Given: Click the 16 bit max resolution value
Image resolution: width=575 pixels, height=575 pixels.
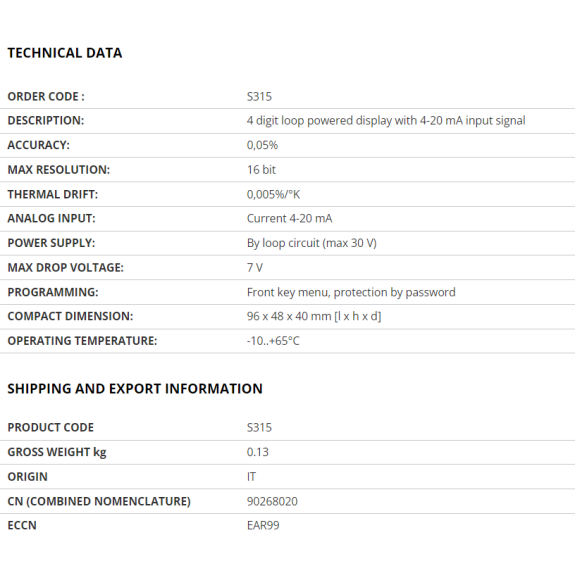Looking at the screenshot, I should tap(261, 170).
